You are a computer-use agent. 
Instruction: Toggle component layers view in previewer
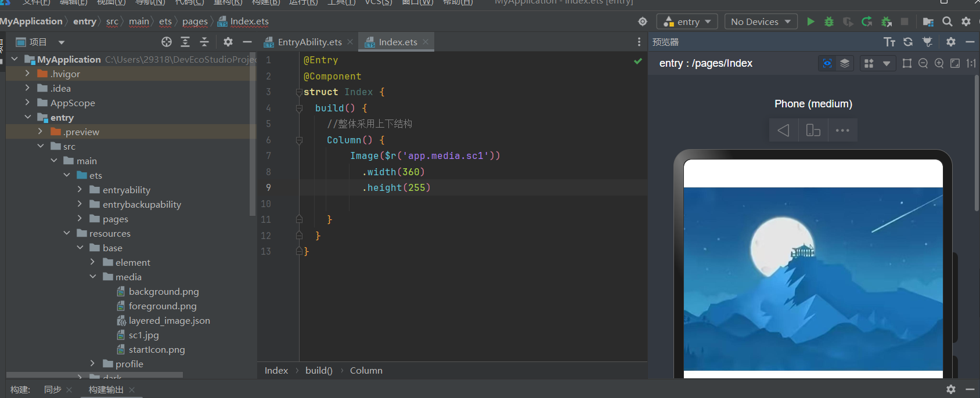pyautogui.click(x=845, y=63)
